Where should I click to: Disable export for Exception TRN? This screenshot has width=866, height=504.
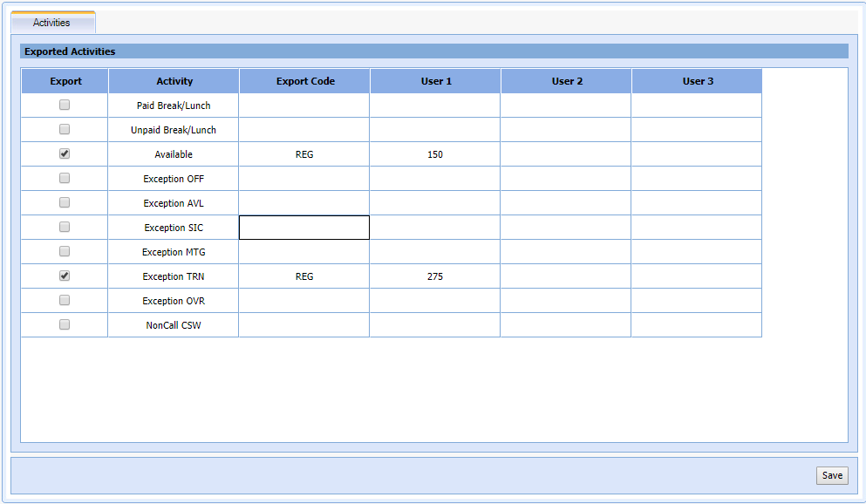click(65, 276)
